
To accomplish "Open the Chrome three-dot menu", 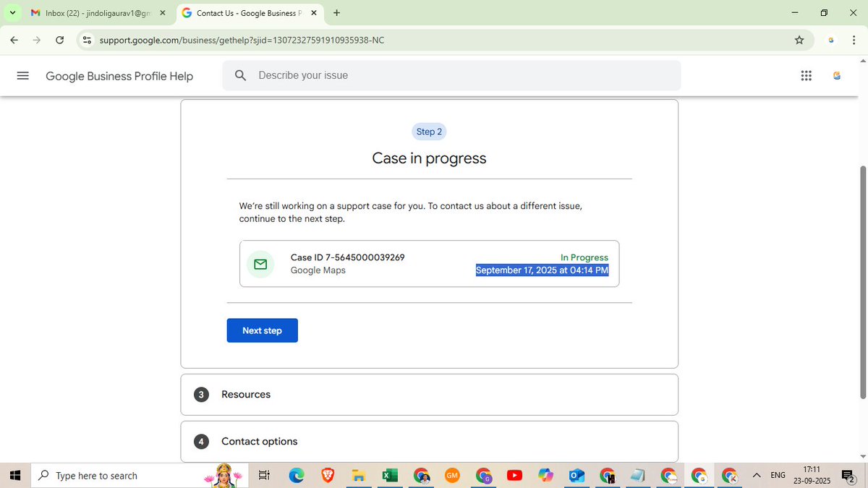I will [854, 40].
